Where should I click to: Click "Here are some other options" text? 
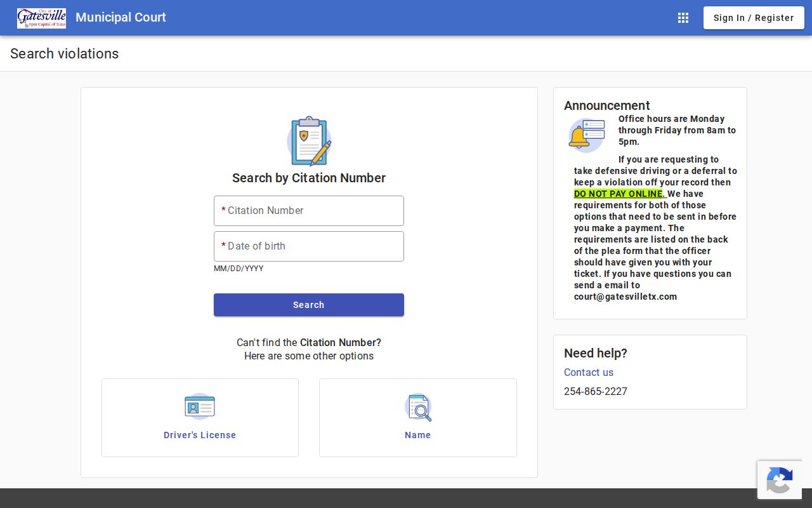coord(309,356)
